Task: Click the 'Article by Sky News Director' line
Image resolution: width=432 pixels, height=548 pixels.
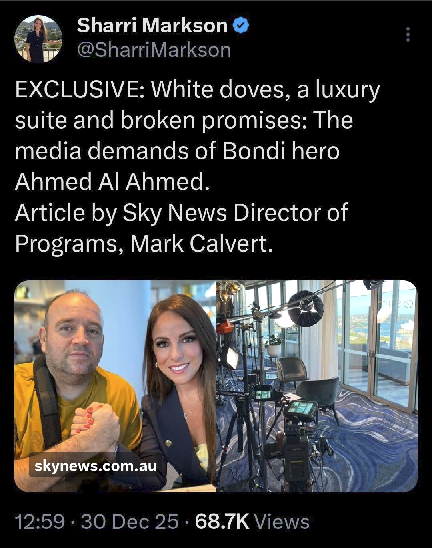Action: [181, 213]
